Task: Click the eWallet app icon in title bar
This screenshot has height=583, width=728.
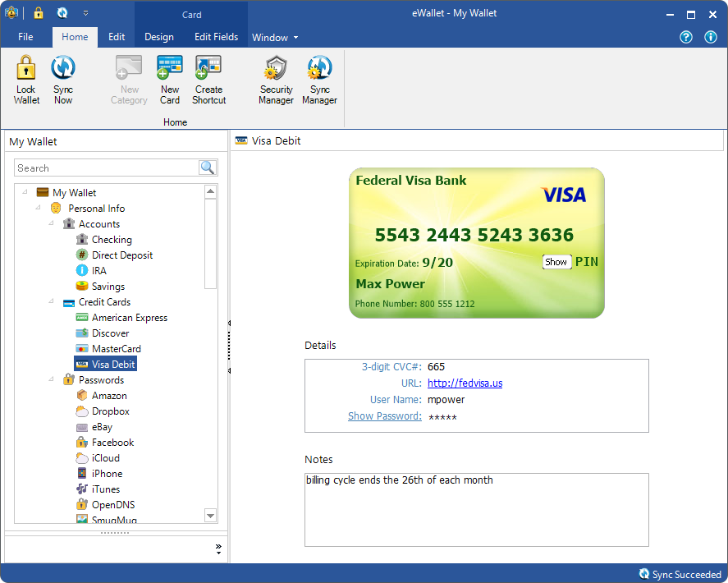Action: (11, 13)
